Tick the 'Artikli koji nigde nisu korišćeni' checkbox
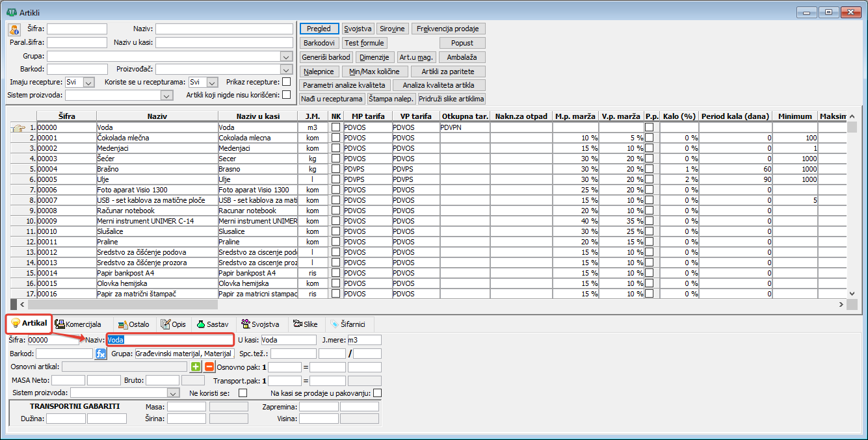This screenshot has width=868, height=440. pyautogui.click(x=286, y=95)
